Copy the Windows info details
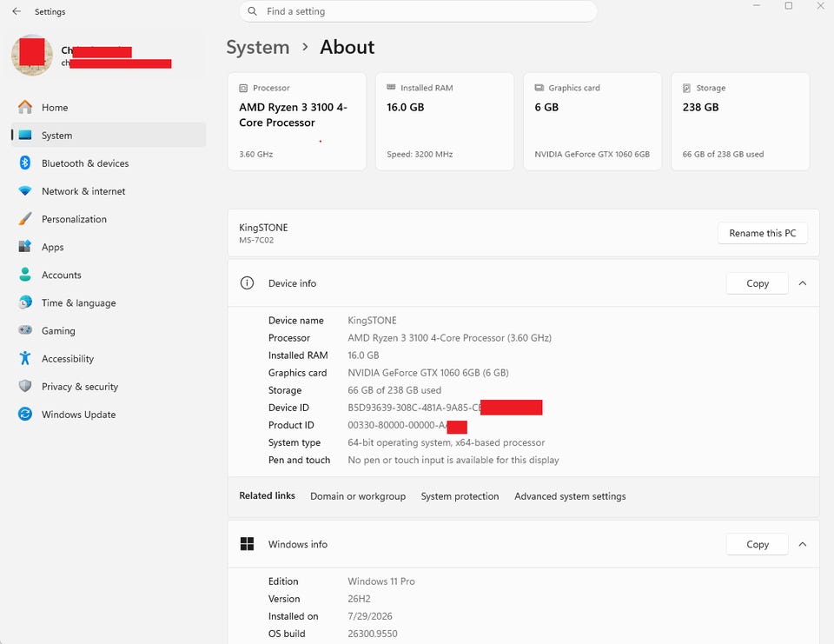 pyautogui.click(x=757, y=544)
